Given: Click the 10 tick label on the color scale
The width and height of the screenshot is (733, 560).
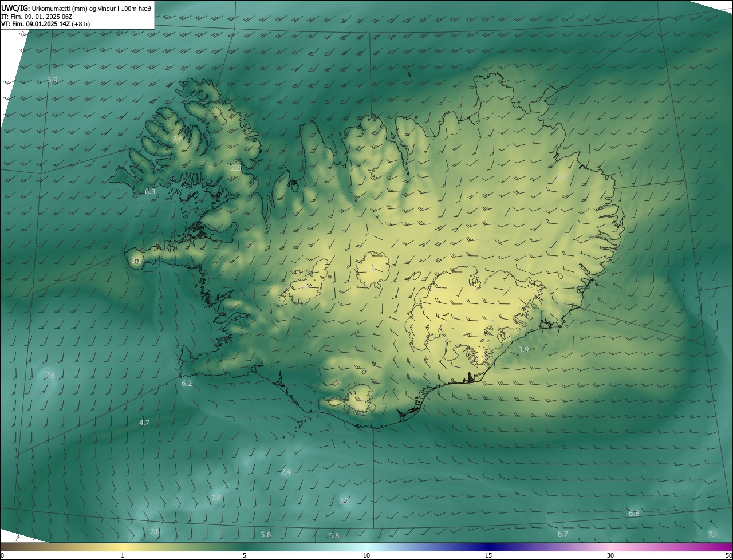Looking at the screenshot, I should pyautogui.click(x=366, y=555).
